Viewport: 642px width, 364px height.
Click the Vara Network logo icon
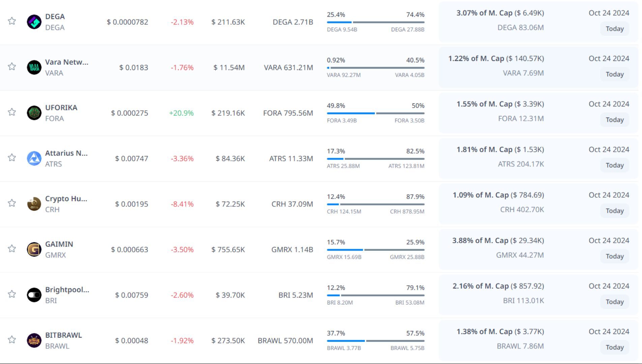[34, 67]
